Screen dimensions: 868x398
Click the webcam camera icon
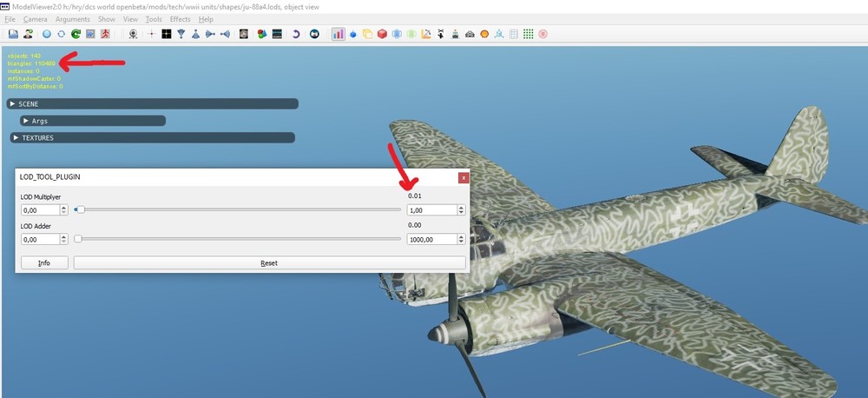point(134,34)
